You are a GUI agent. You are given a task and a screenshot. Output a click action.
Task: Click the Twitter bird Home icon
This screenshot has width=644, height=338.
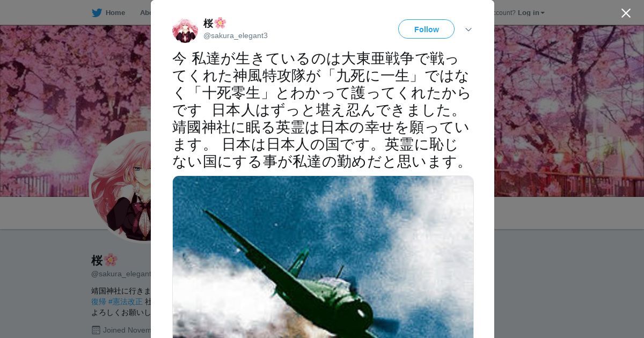coord(97,13)
